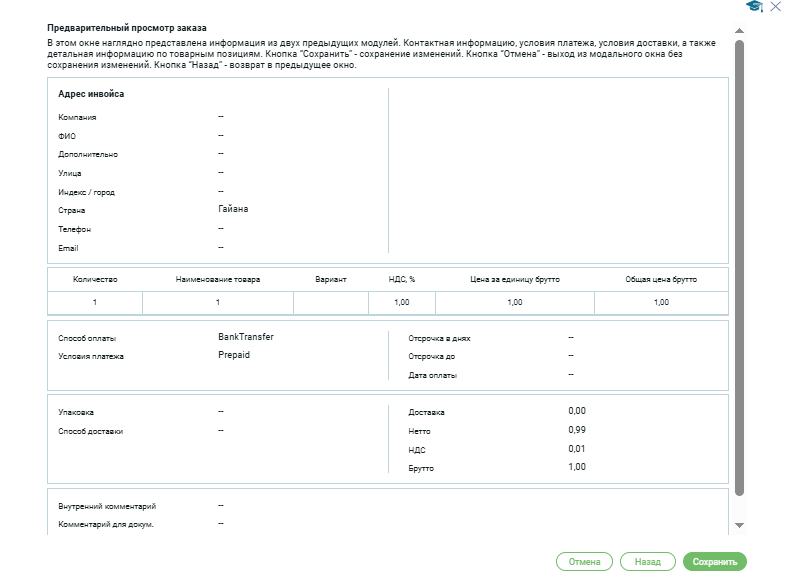785x585 pixels.
Task: Click the scrollbar down arrow
Action: pyautogui.click(x=740, y=525)
